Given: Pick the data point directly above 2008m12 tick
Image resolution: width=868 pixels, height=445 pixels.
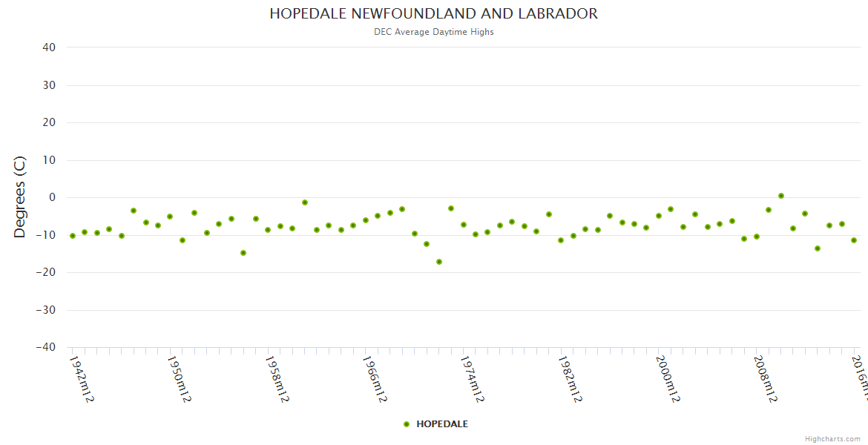Looking at the screenshot, I should click(x=757, y=237).
